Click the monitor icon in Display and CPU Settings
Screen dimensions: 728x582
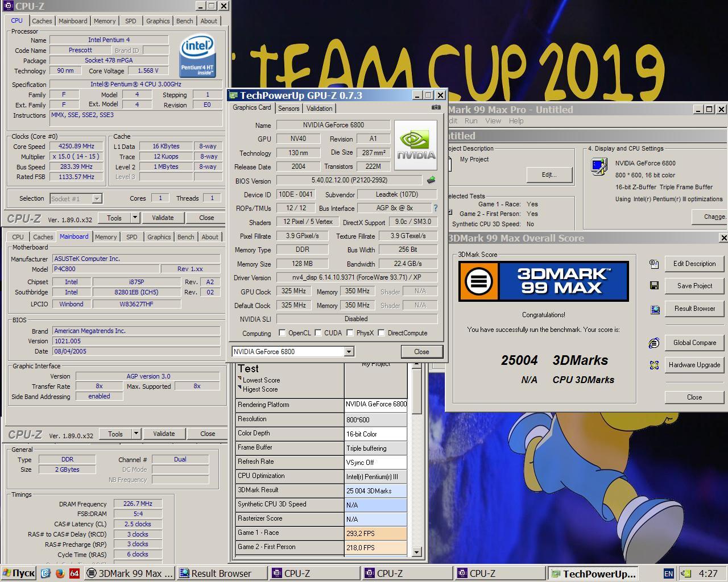[x=599, y=167]
